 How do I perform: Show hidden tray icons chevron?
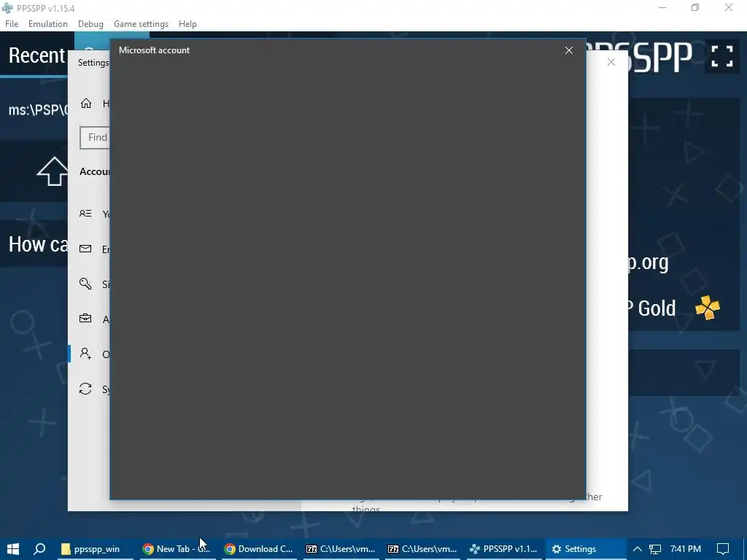coord(637,549)
